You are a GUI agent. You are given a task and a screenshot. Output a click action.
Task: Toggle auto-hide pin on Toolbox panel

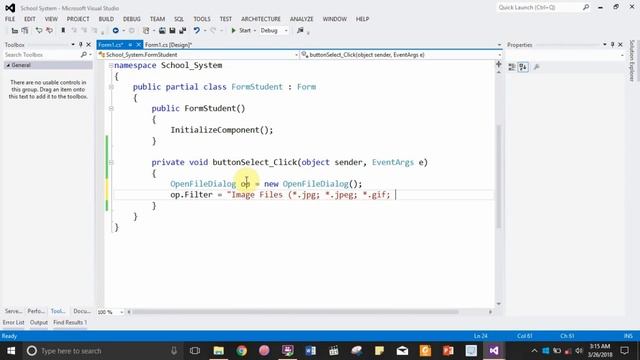coord(80,44)
